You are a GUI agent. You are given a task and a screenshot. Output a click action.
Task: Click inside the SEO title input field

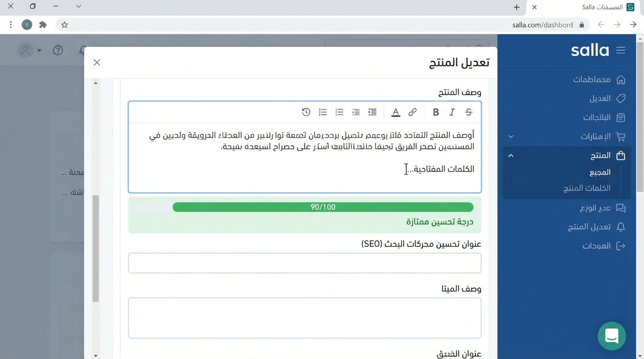click(x=304, y=263)
